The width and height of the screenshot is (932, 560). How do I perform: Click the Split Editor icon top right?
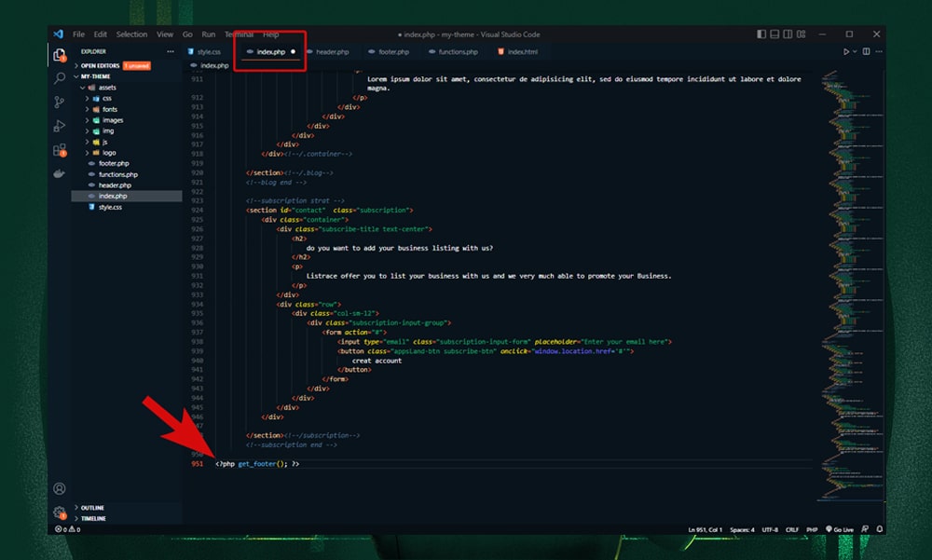click(866, 51)
